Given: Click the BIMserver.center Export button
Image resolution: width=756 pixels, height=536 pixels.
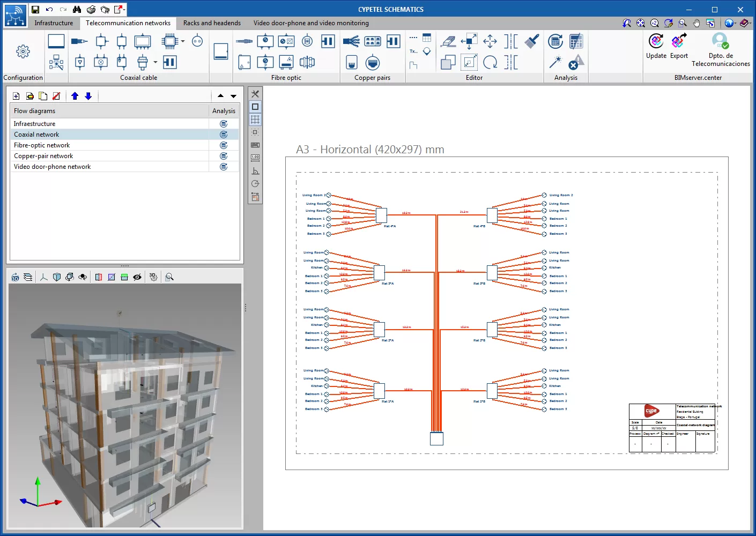Looking at the screenshot, I should (679, 46).
